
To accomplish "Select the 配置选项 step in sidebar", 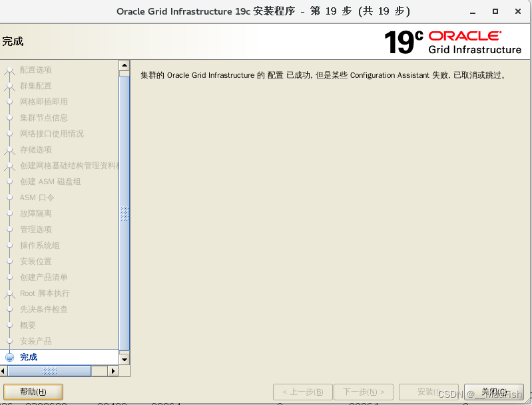I will coord(36,70).
